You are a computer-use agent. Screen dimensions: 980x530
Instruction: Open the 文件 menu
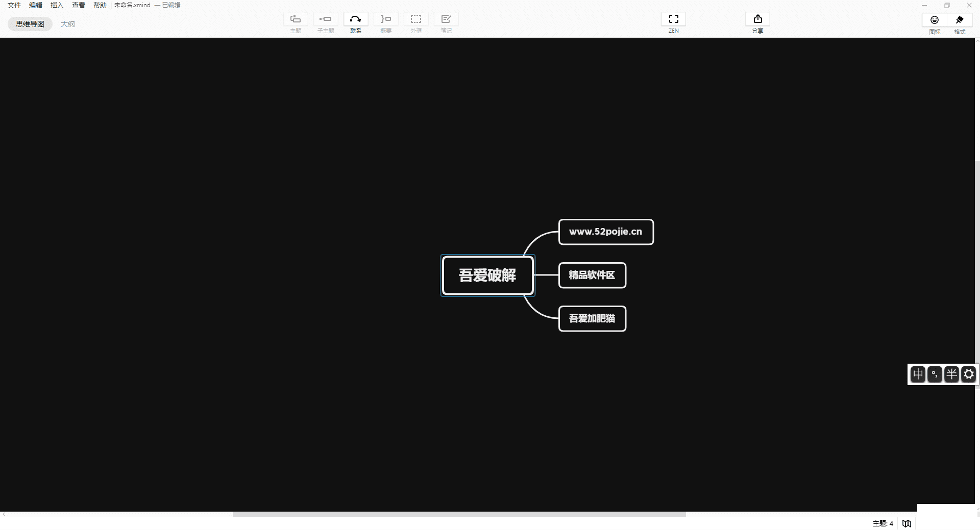point(14,5)
